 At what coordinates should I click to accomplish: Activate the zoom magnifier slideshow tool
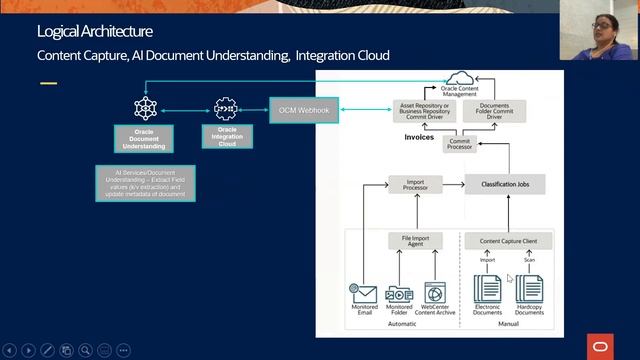pos(85,350)
